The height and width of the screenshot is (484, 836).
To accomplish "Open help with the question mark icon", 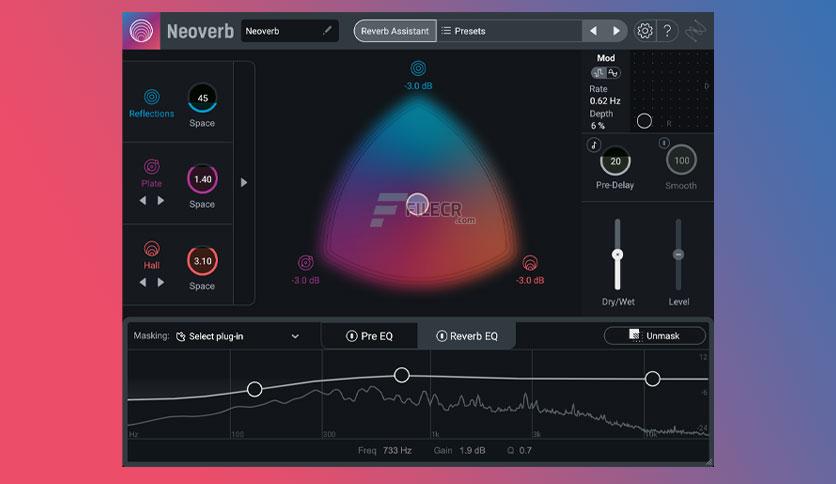I will (x=668, y=31).
